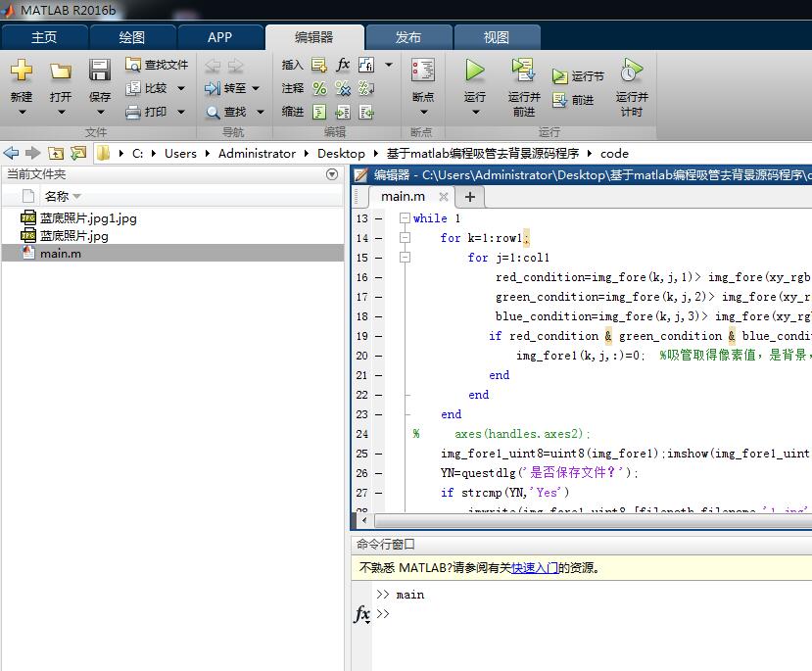The width and height of the screenshot is (812, 671).
Task: Switch to the 主页 Home tab
Action: point(44,37)
